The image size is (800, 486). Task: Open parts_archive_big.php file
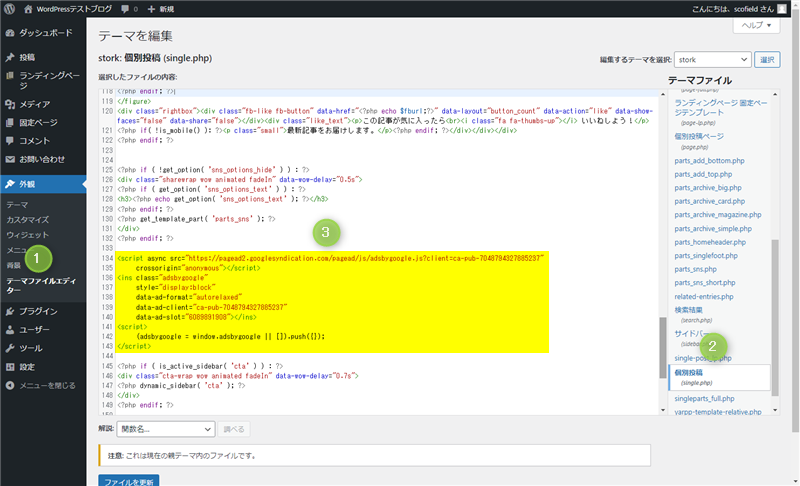tap(708, 188)
